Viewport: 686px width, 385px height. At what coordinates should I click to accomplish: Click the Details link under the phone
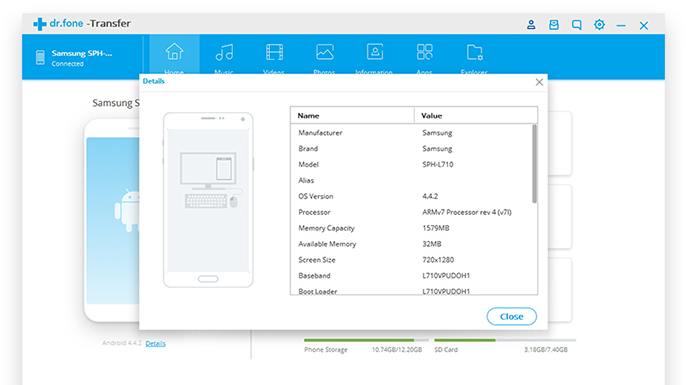(155, 343)
